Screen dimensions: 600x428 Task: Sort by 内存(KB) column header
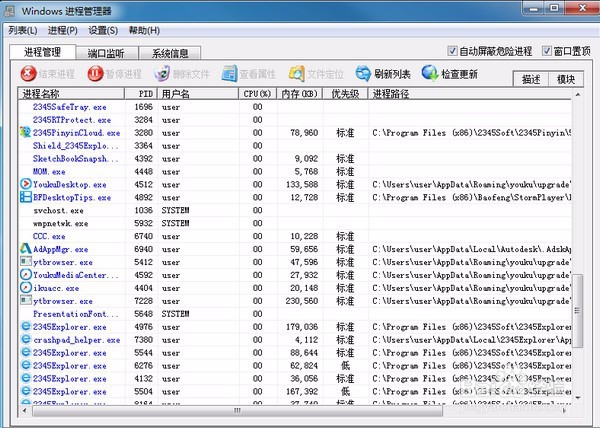coord(300,94)
